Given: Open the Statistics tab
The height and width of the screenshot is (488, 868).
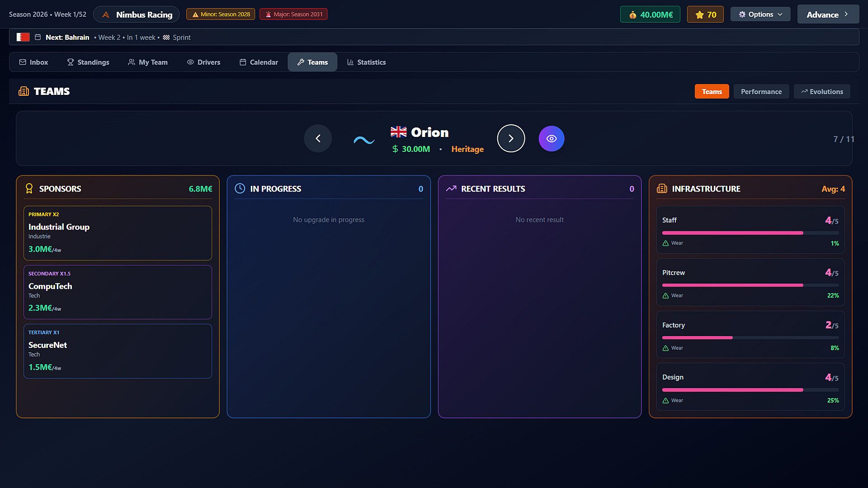Looking at the screenshot, I should pos(366,62).
